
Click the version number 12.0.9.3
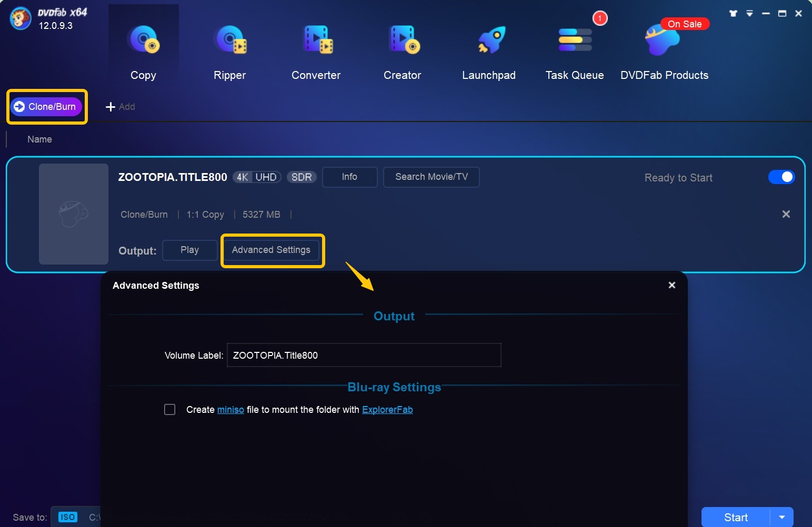[x=56, y=26]
